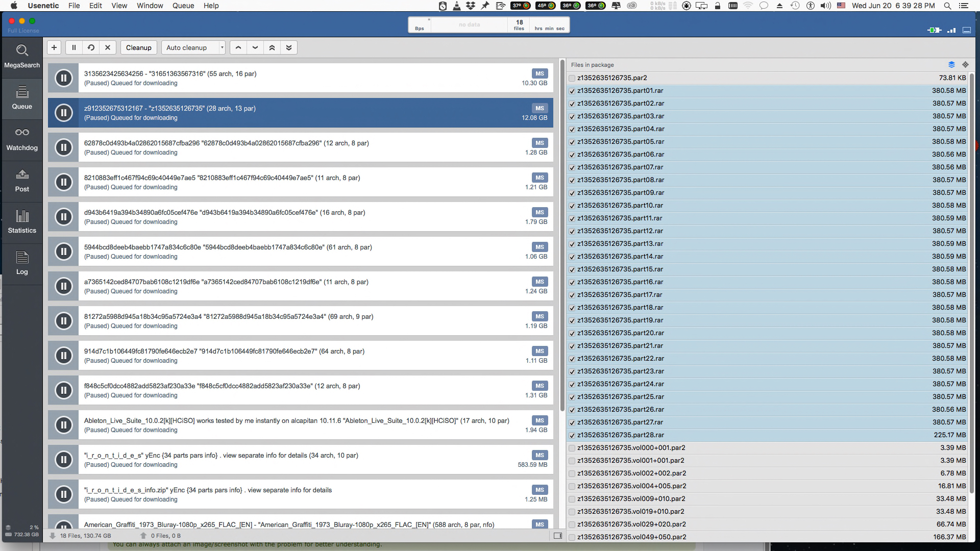Select the a7365142ced84707 download row
Image resolution: width=980 pixels, height=551 pixels.
tap(300, 286)
